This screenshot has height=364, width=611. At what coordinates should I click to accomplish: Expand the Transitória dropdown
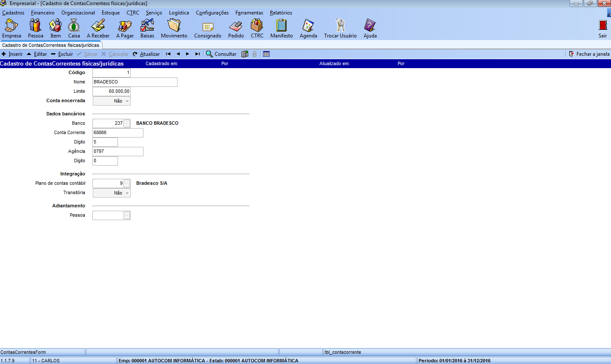[127, 193]
